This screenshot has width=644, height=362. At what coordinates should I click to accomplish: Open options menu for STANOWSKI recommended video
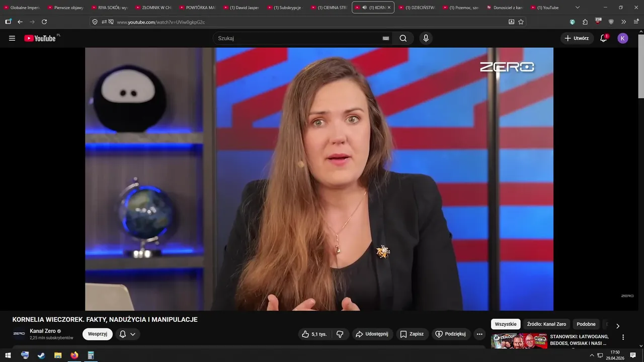(x=623, y=337)
